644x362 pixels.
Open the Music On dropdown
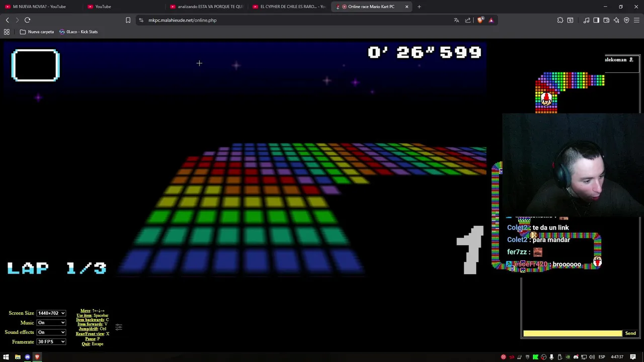(51, 323)
